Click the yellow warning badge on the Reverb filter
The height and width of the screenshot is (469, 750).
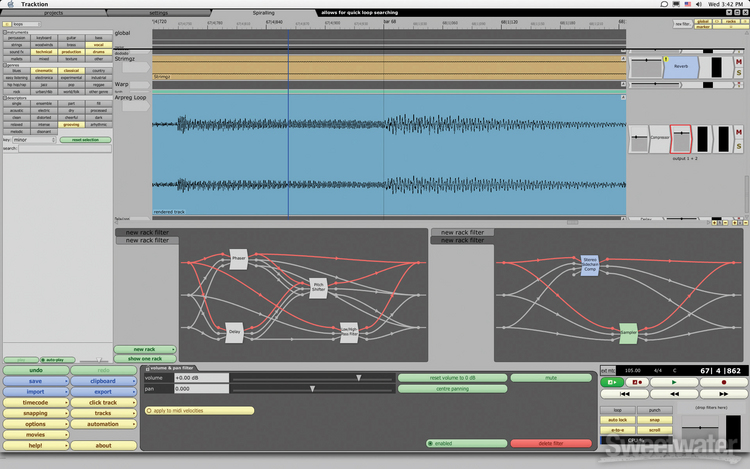(665, 59)
